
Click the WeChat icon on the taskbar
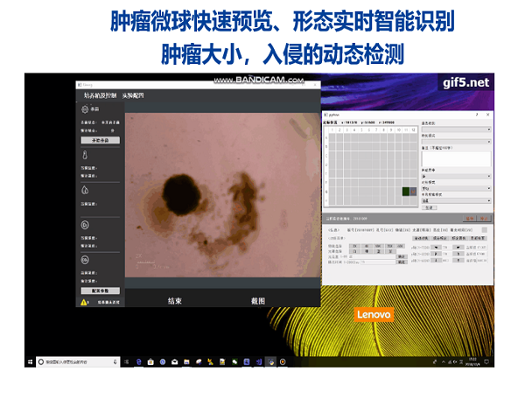pos(234,361)
